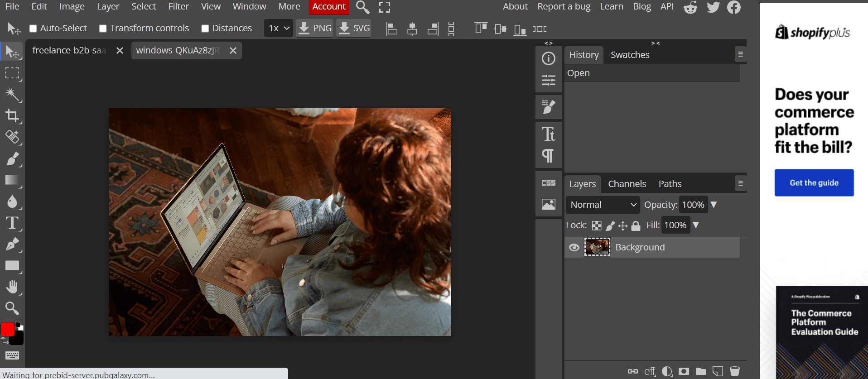Toggle Transform controls checkbox
868x379 pixels.
[x=103, y=29]
